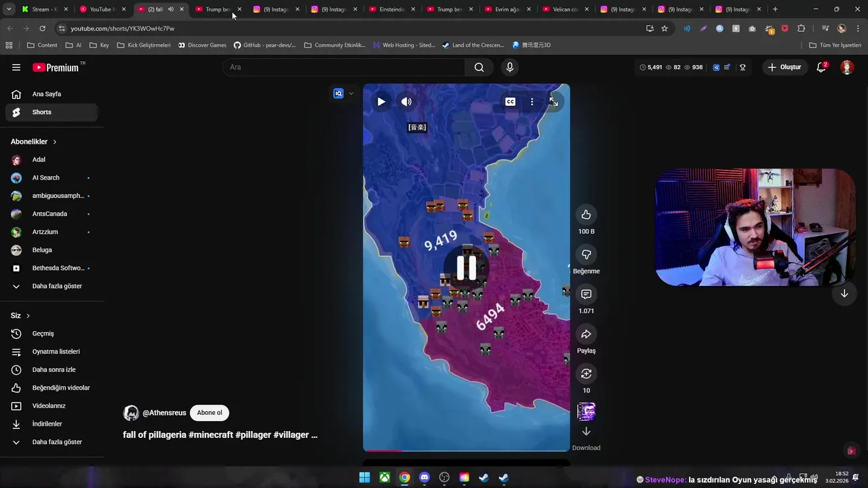868x488 pixels.
Task: Open the short's audio track thumbnail
Action: click(x=586, y=411)
